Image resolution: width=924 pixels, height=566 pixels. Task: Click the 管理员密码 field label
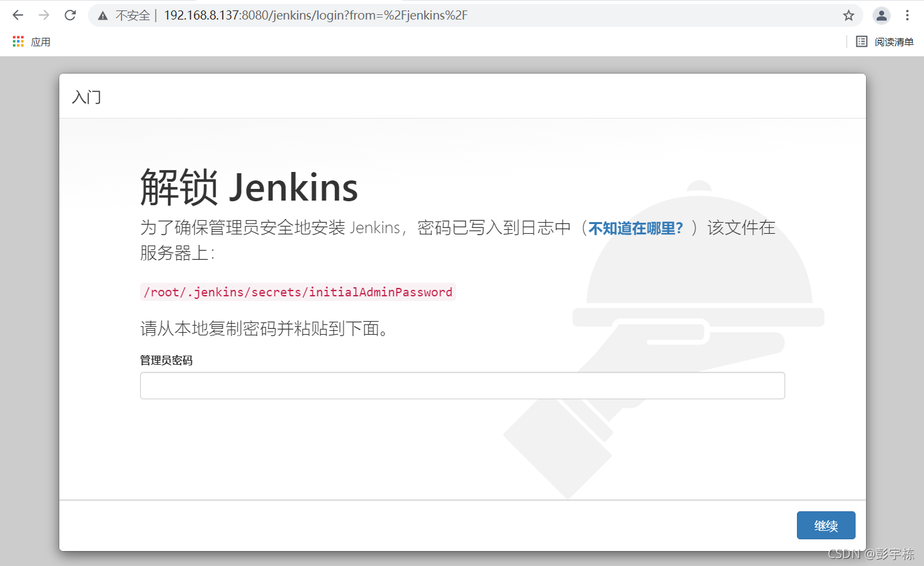click(166, 360)
